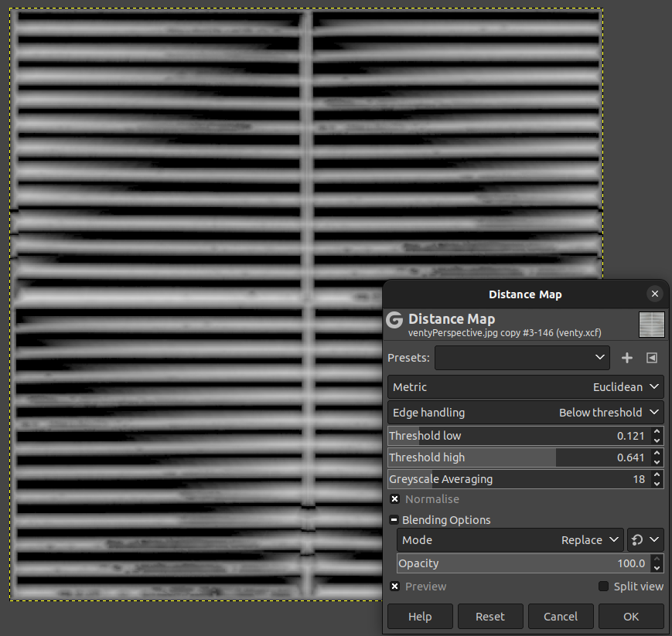
Task: Add a new preset with the plus icon
Action: tap(627, 358)
